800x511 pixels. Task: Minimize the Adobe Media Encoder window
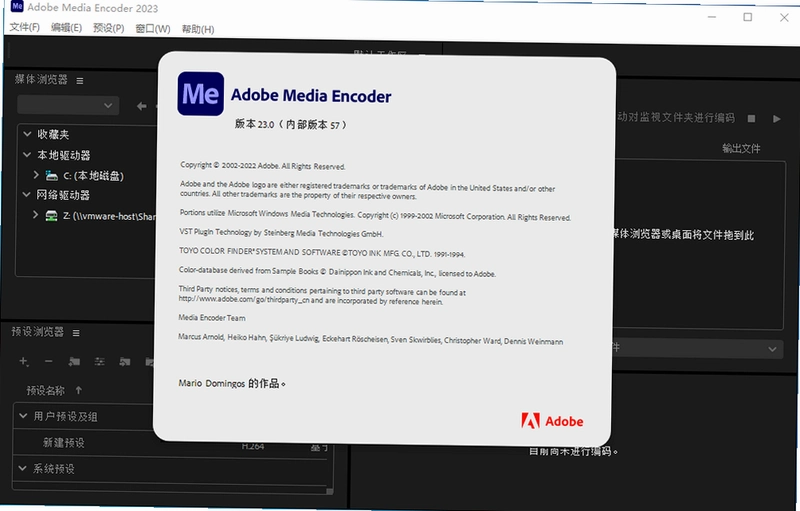712,17
